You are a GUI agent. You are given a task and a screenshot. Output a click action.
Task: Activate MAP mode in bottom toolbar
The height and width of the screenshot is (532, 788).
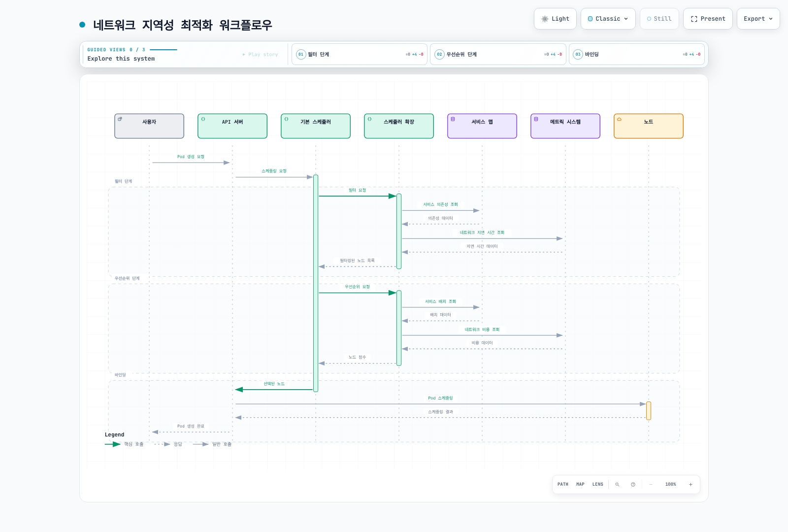click(x=580, y=484)
